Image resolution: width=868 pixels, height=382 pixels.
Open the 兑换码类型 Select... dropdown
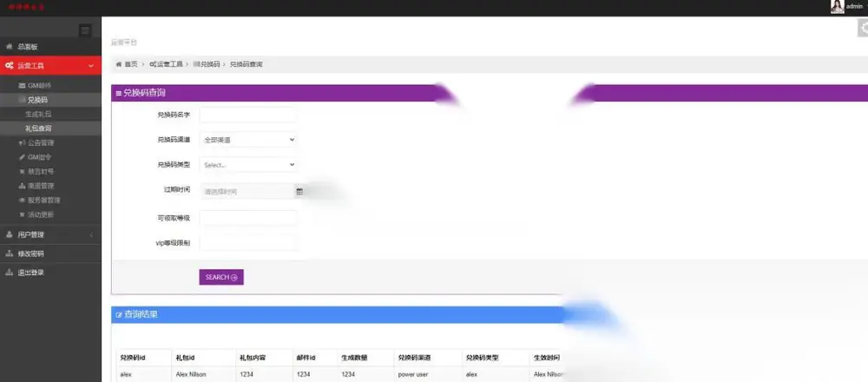pos(247,164)
